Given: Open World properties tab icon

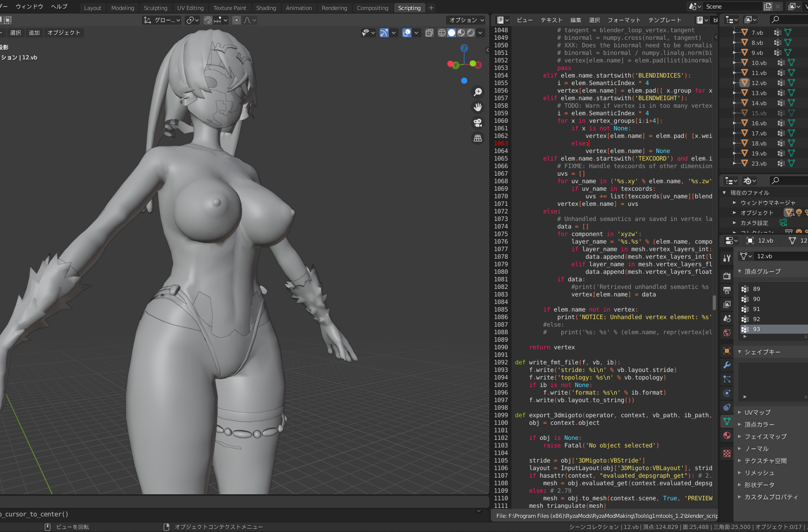Looking at the screenshot, I should (726, 333).
